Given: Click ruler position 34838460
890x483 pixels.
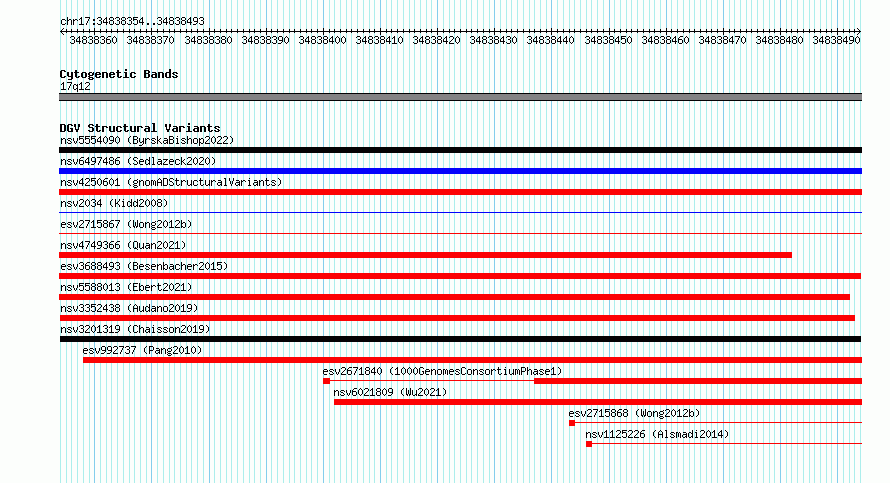Looking at the screenshot, I should point(665,40).
